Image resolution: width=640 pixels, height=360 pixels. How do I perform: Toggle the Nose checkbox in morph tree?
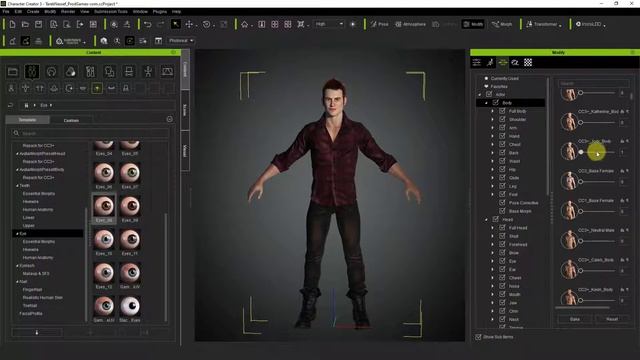point(502,286)
